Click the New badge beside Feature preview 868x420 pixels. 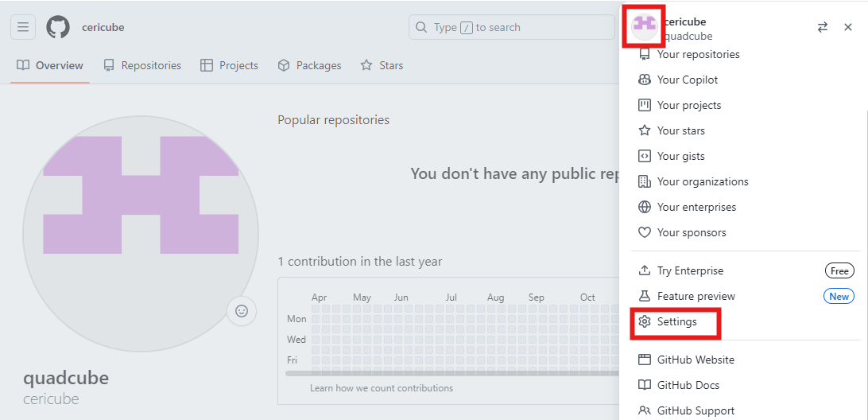click(839, 297)
